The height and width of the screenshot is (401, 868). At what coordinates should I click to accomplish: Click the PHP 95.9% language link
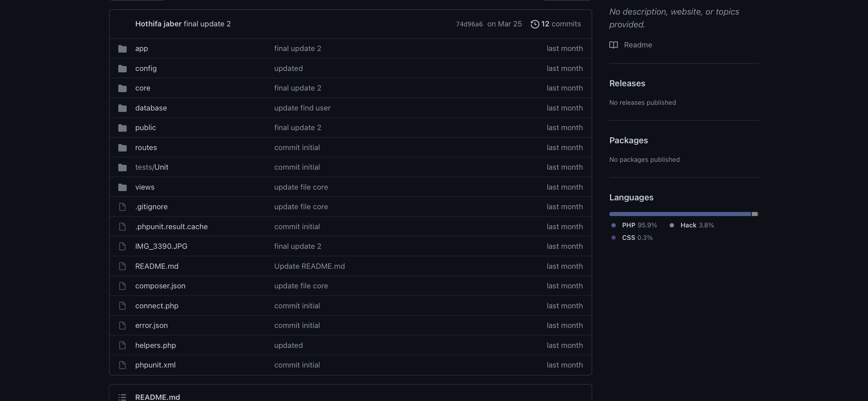[639, 225]
